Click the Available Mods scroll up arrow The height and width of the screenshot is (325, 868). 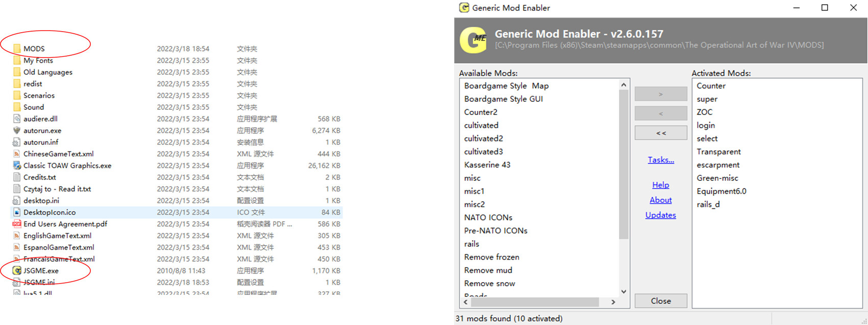624,84
